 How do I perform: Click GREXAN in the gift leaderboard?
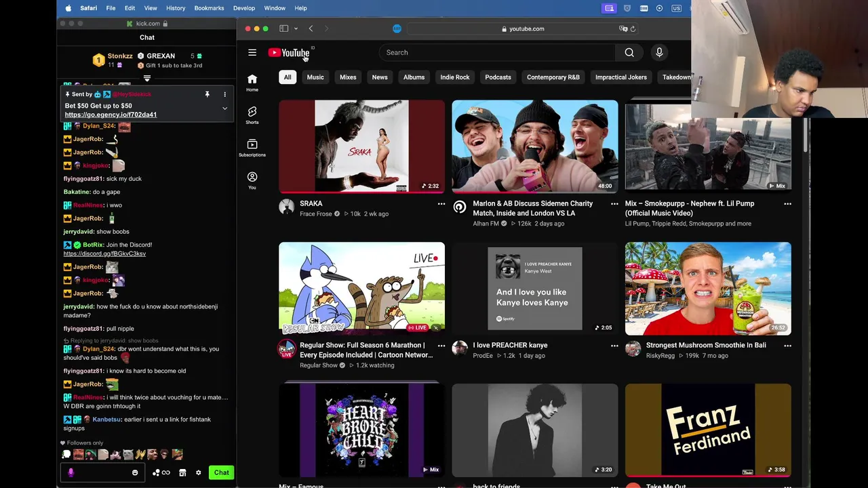[161, 56]
